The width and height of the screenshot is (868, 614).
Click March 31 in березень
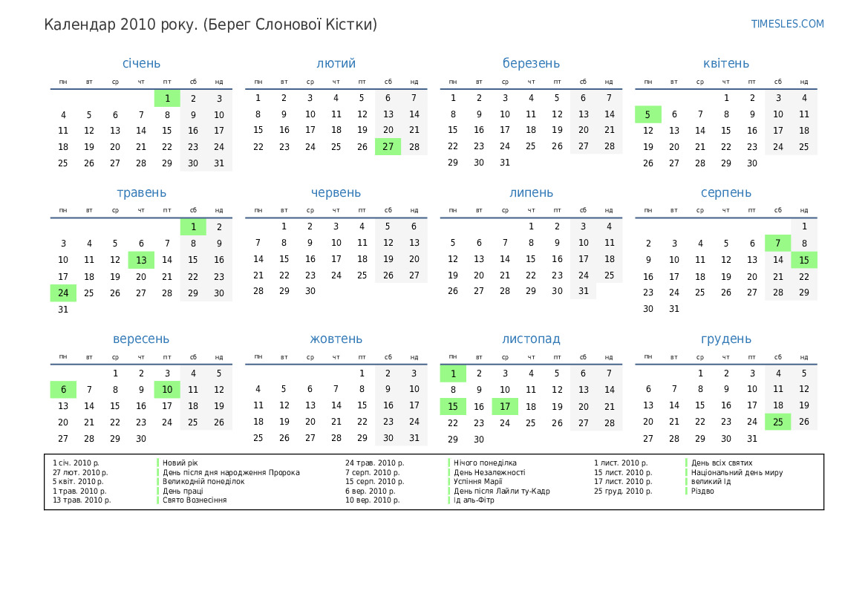[505, 163]
